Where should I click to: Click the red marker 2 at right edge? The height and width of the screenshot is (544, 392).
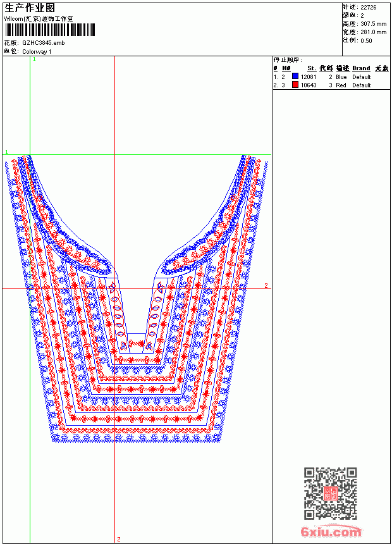point(266,285)
